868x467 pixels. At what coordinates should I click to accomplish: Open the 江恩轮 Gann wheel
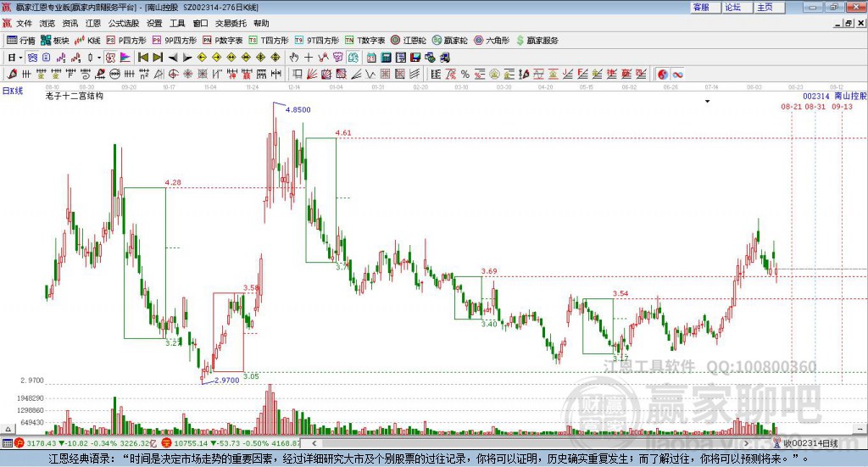pyautogui.click(x=409, y=41)
